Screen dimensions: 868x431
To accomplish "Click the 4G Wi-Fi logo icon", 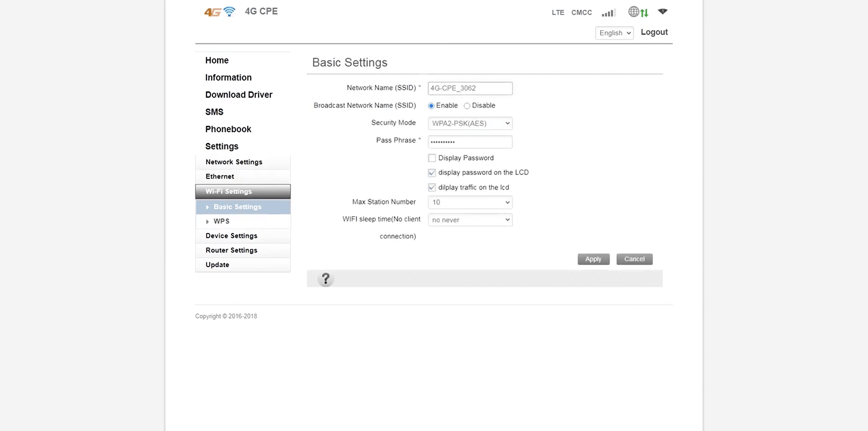I will pos(220,12).
